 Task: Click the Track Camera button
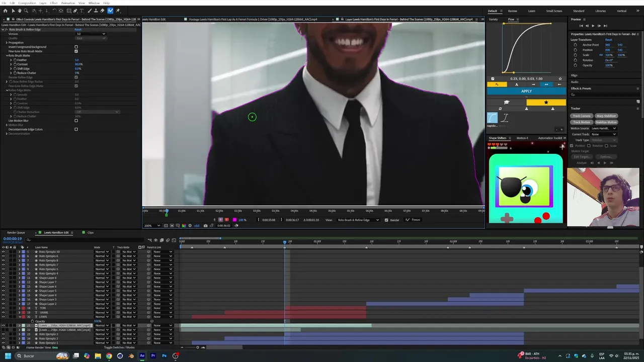click(x=582, y=116)
